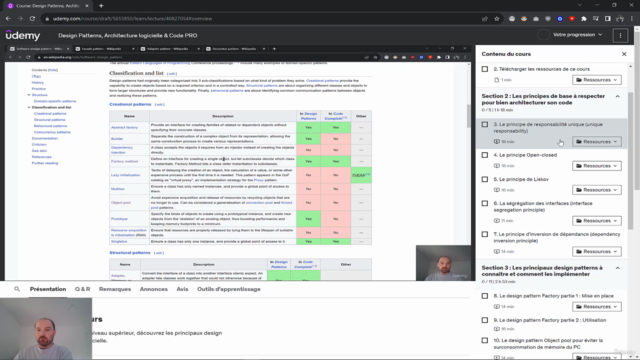Click the site lock icon in address bar
The width and height of the screenshot is (640, 360).
point(47,19)
